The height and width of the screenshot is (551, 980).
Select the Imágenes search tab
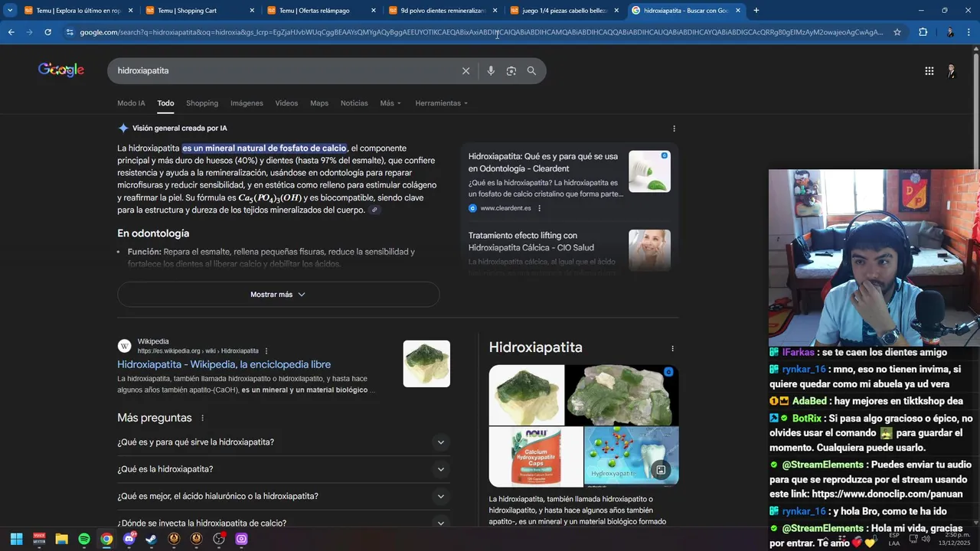click(x=247, y=103)
